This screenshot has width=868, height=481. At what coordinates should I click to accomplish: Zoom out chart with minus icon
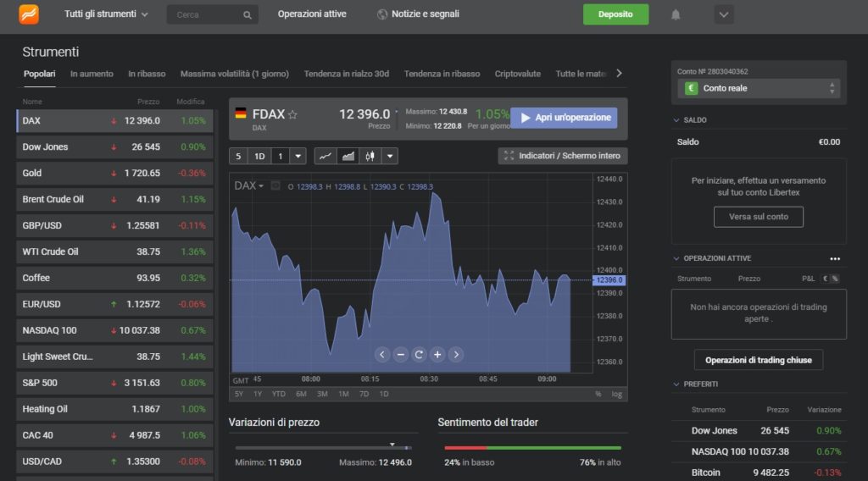point(400,354)
